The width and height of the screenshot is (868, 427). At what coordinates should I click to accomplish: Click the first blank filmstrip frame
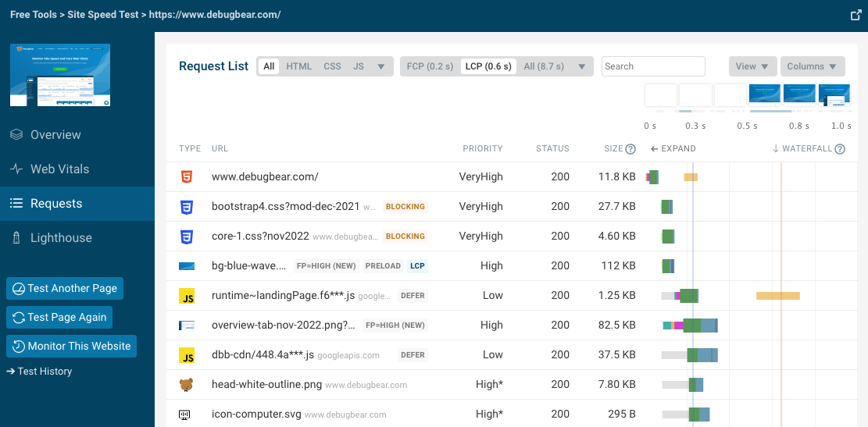coord(660,95)
